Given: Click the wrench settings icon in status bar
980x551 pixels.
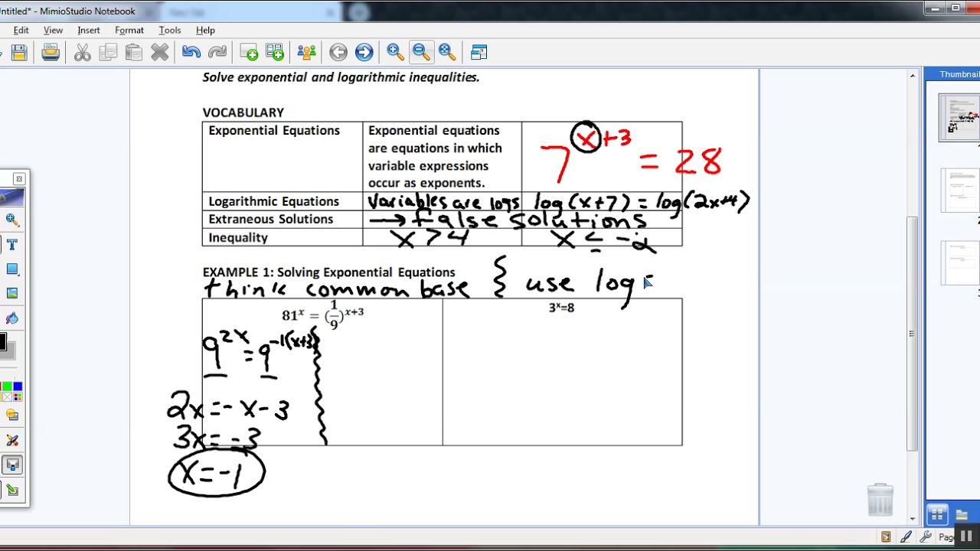Looking at the screenshot, I should (925, 537).
